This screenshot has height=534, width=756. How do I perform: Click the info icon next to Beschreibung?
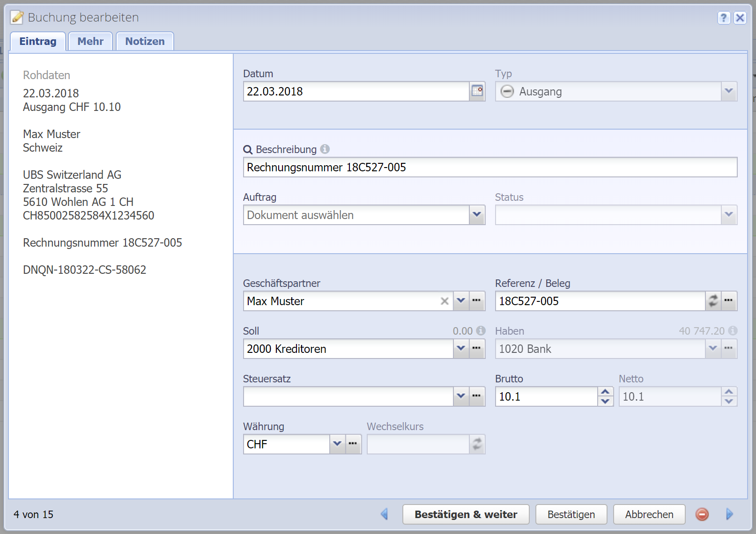[x=325, y=149]
